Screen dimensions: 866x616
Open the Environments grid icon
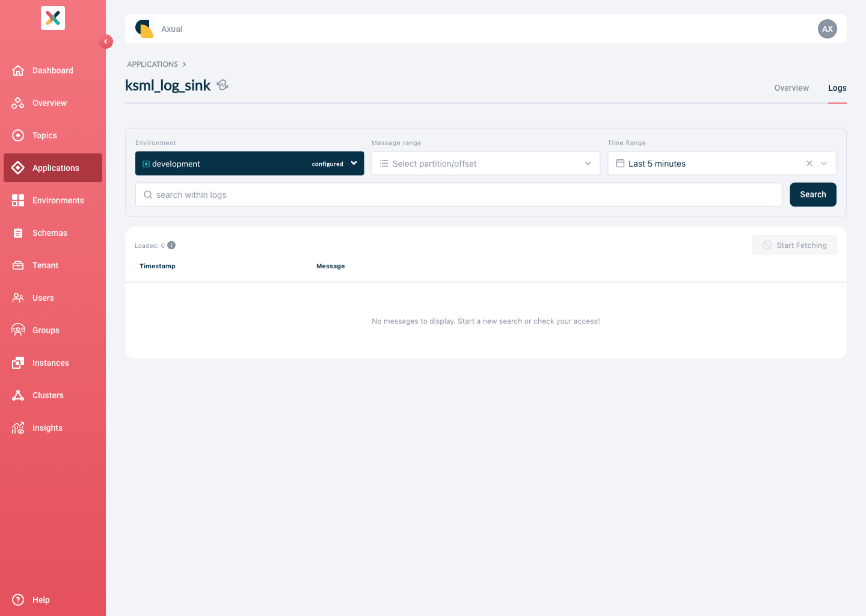click(18, 200)
